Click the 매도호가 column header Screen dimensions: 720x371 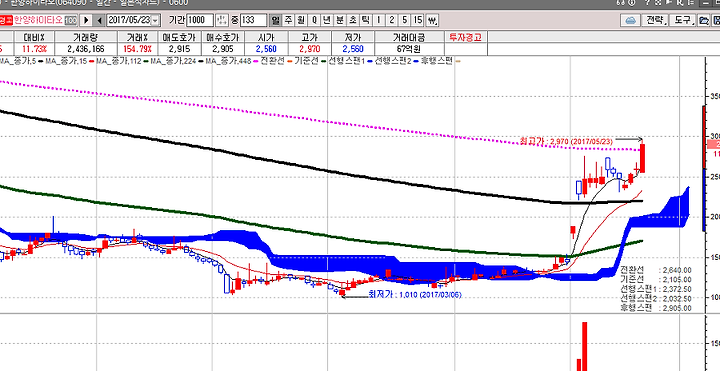click(x=179, y=37)
